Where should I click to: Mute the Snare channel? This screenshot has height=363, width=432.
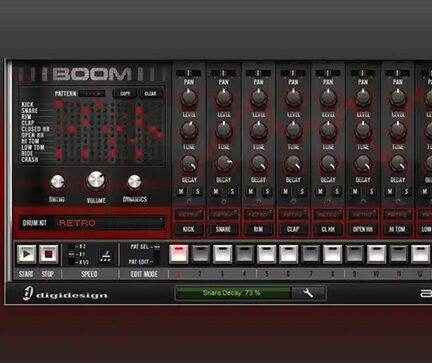coord(216,192)
